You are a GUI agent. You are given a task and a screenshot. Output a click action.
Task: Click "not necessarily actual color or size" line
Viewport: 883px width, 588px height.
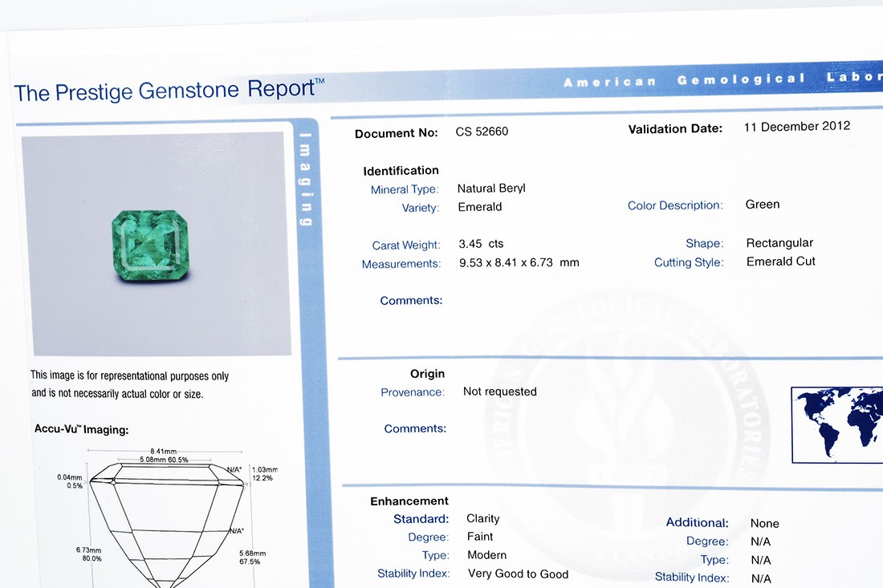tap(117, 393)
